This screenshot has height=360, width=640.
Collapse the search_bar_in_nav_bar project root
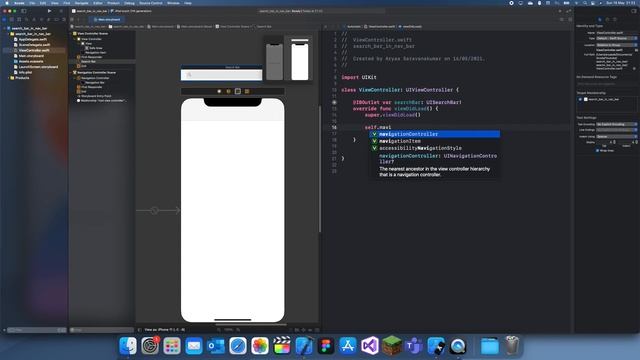pyautogui.click(x=5, y=28)
